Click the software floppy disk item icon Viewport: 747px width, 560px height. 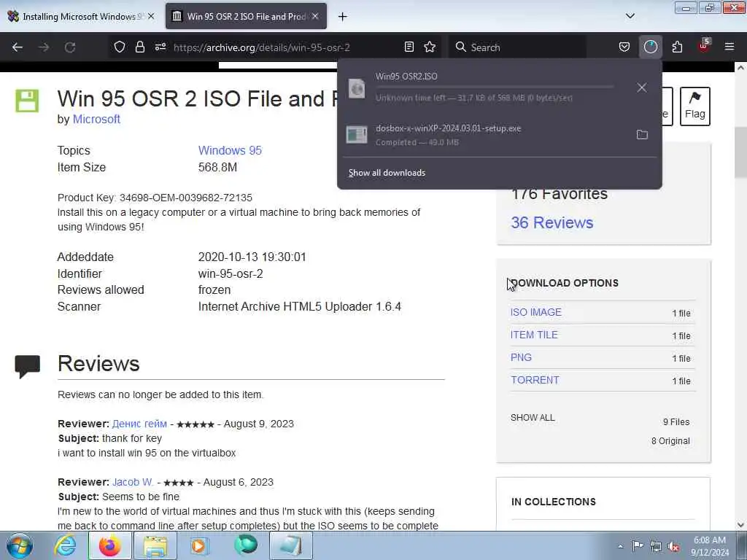[x=27, y=101]
